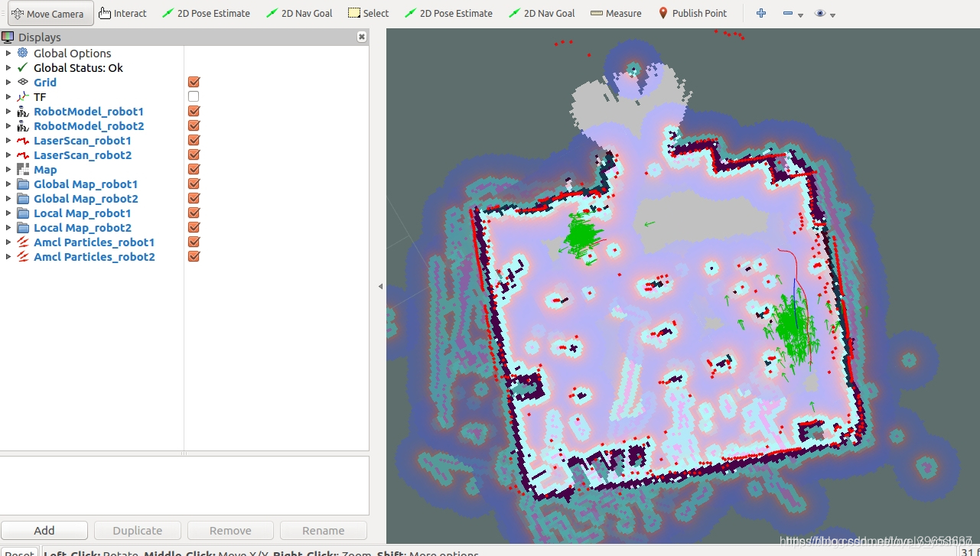This screenshot has width=980, height=556.
Task: Uncheck Global Map_robot1 checkbox
Action: click(x=194, y=184)
